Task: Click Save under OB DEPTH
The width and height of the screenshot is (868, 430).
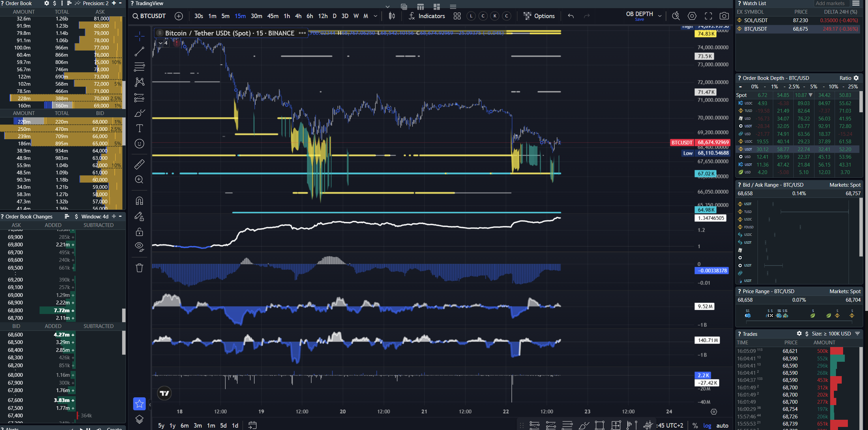Action: click(x=640, y=19)
